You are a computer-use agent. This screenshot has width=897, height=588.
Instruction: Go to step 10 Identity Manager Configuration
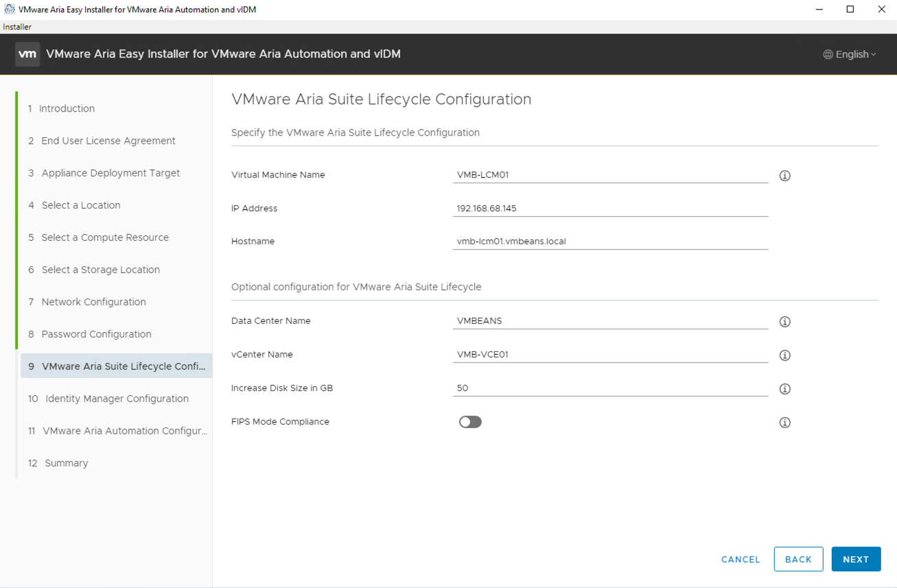[x=108, y=399]
